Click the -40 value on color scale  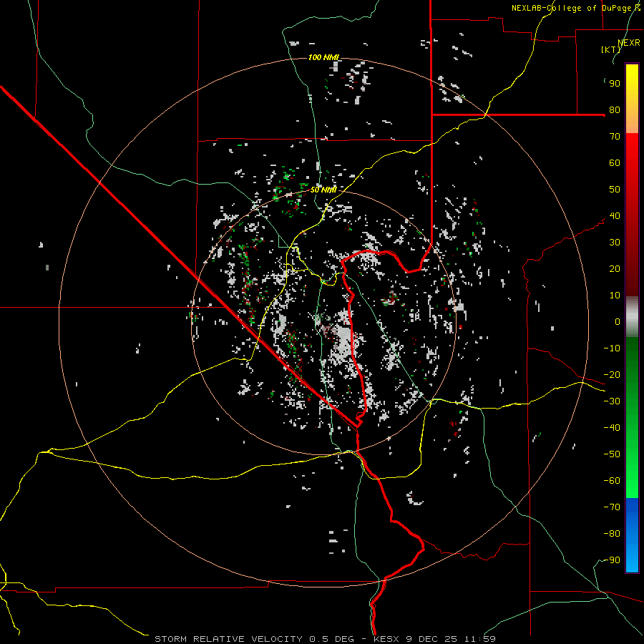pos(612,428)
